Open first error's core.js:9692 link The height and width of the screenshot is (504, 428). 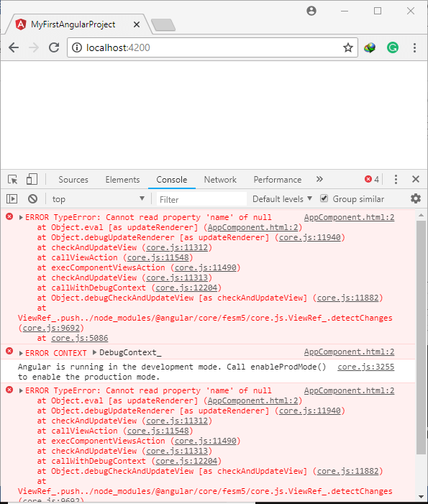click(x=51, y=328)
